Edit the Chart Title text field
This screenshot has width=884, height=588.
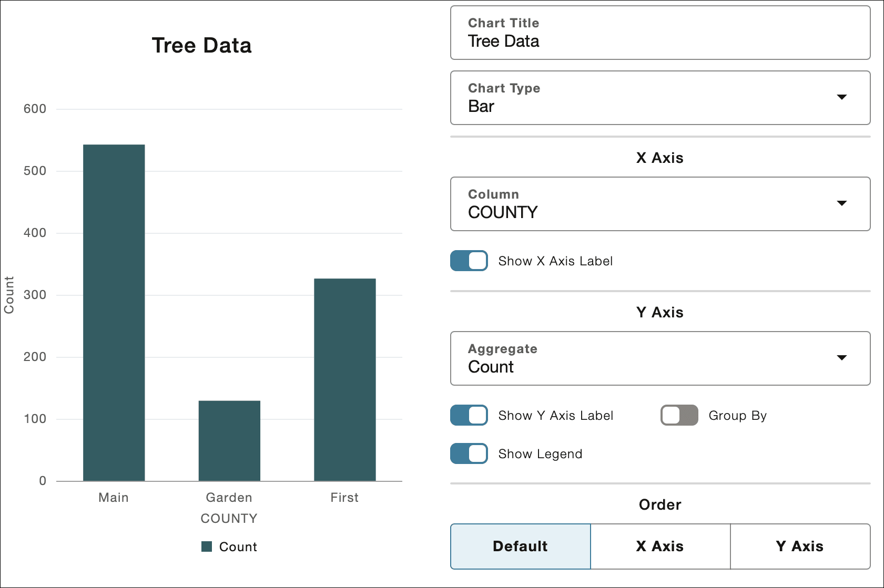[661, 41]
